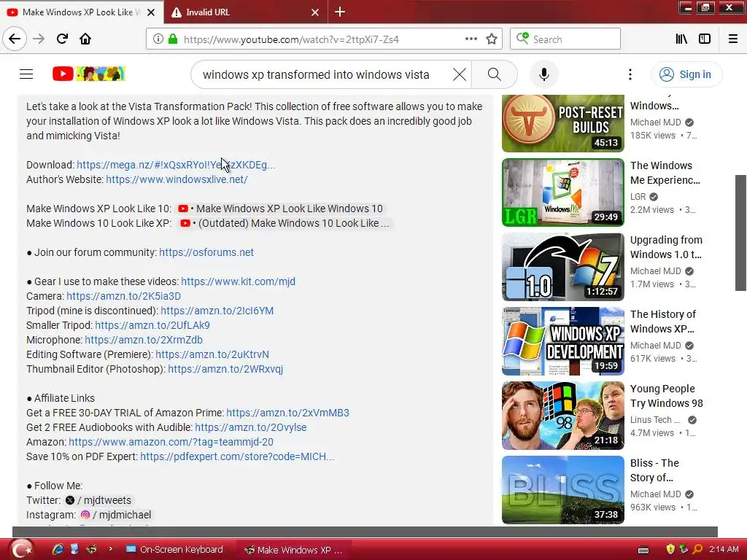Screen dimensions: 747x560
Task: Open the kit.com/mjd gear link
Action: pos(239,281)
